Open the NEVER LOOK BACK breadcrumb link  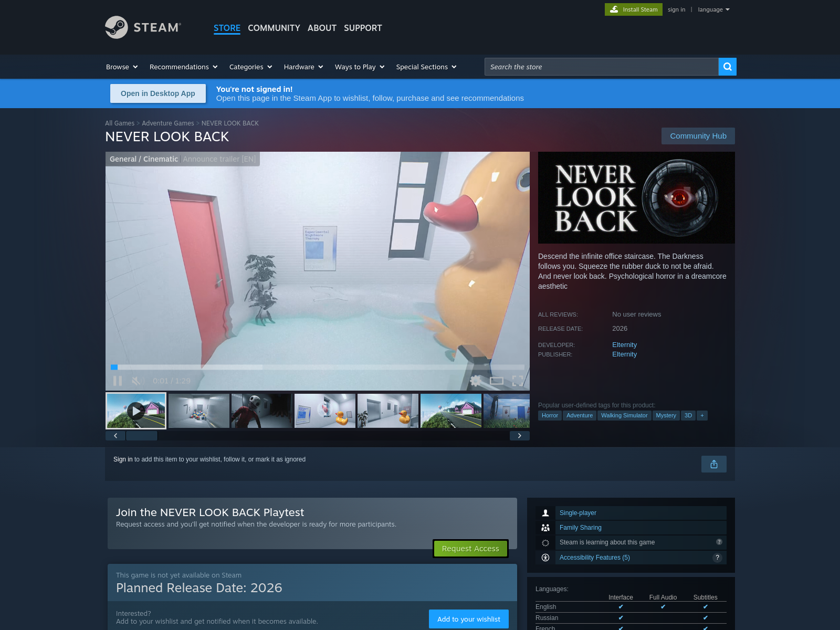230,123
